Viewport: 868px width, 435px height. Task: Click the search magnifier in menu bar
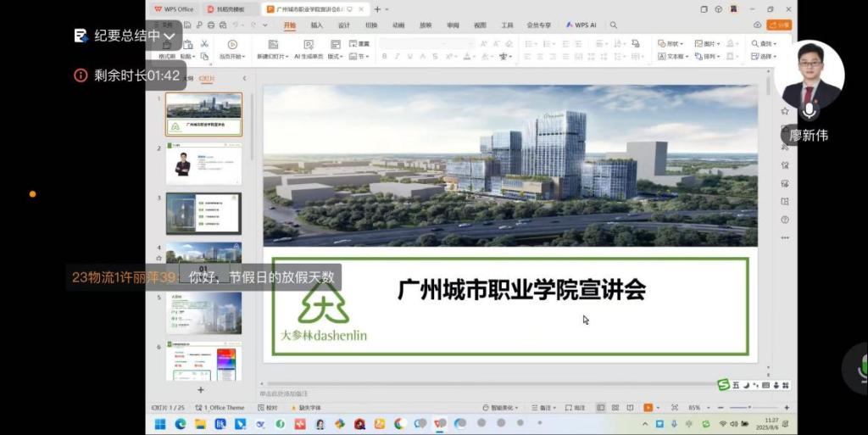pos(614,25)
